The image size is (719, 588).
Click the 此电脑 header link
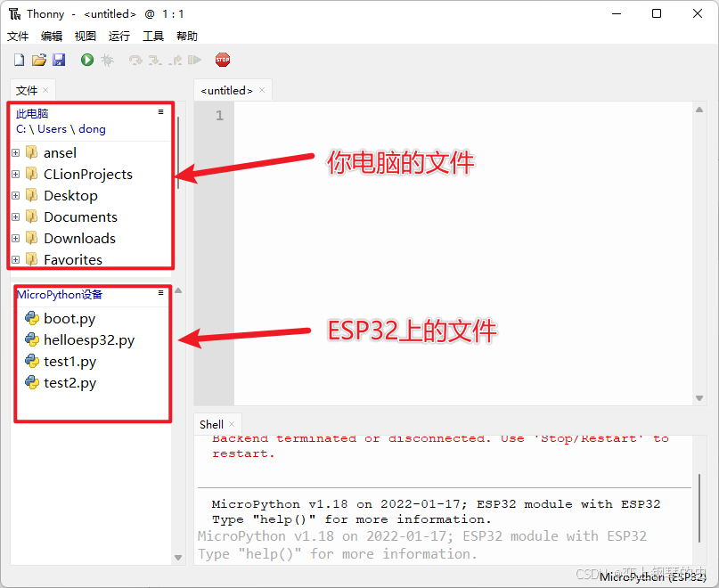coord(32,113)
